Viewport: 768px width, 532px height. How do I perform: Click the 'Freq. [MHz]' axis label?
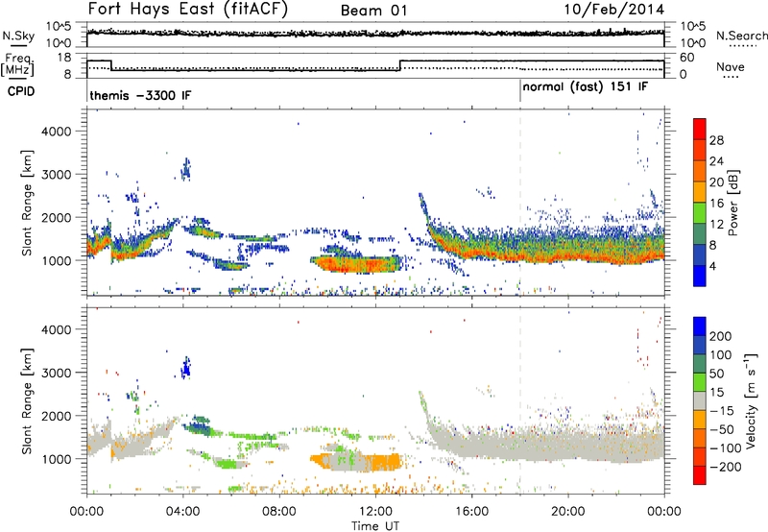pyautogui.click(x=18, y=64)
